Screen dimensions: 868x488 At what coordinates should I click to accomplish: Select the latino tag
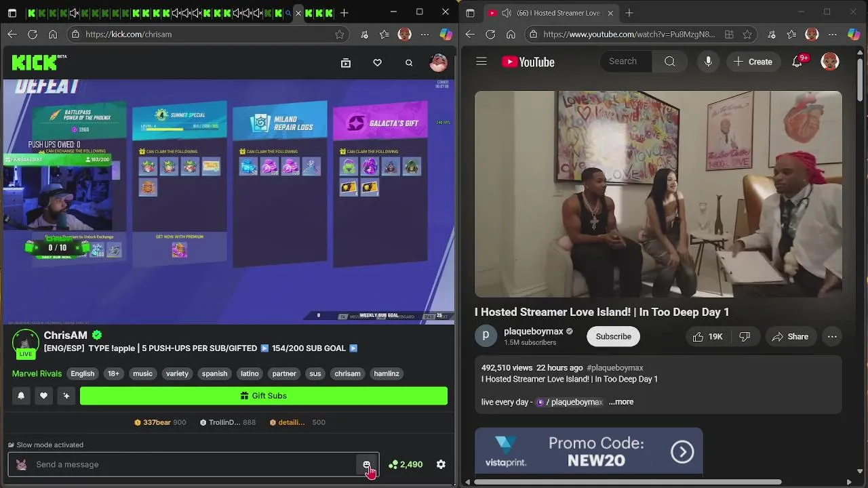click(x=250, y=373)
